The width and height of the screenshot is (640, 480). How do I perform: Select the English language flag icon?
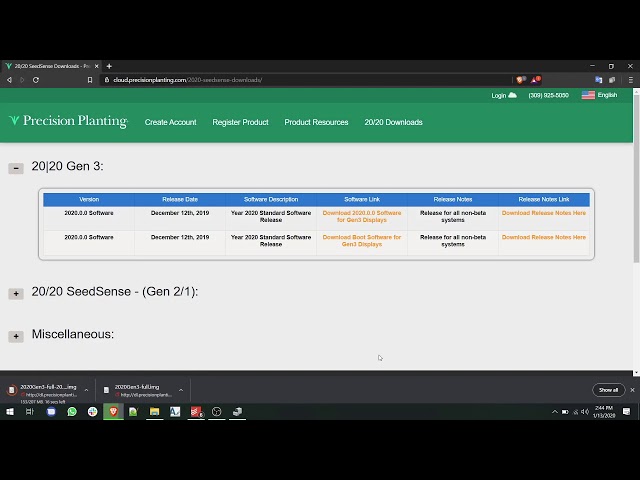point(588,95)
